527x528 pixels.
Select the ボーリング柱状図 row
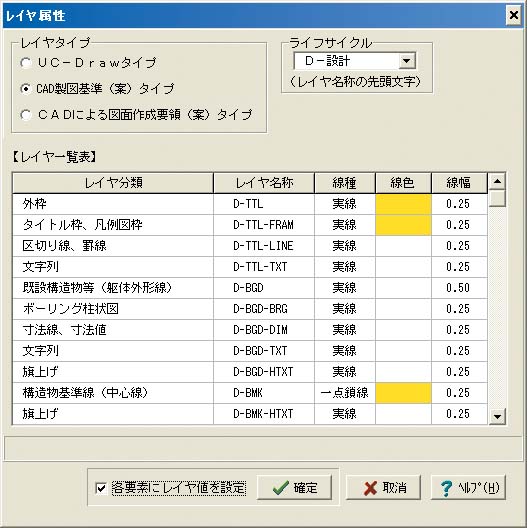click(250, 309)
